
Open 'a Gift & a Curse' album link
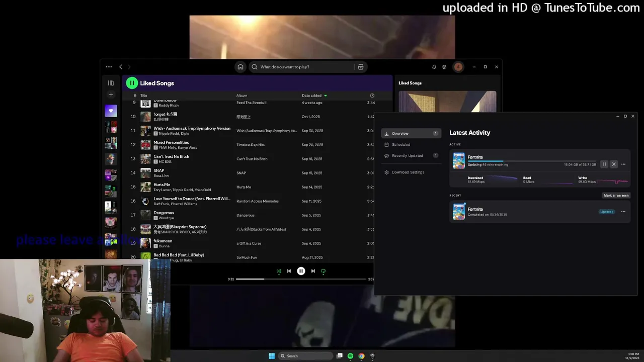[x=249, y=243]
